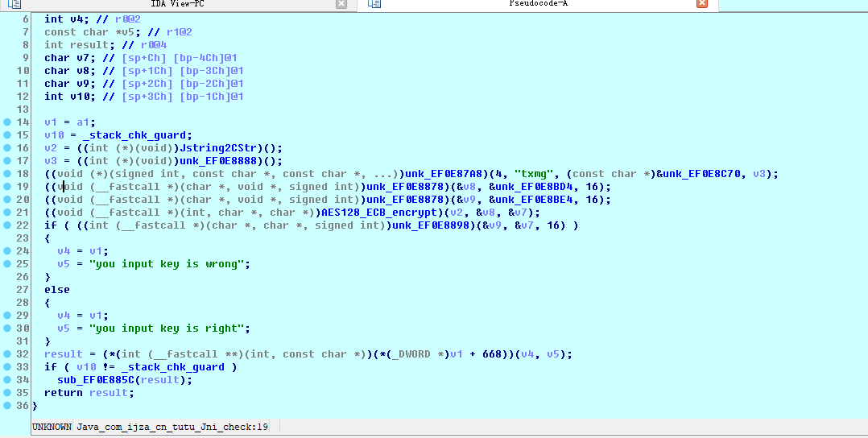Toggle breakpoint dot on line 14
Viewport: 868px width, 438px height.
coord(7,122)
